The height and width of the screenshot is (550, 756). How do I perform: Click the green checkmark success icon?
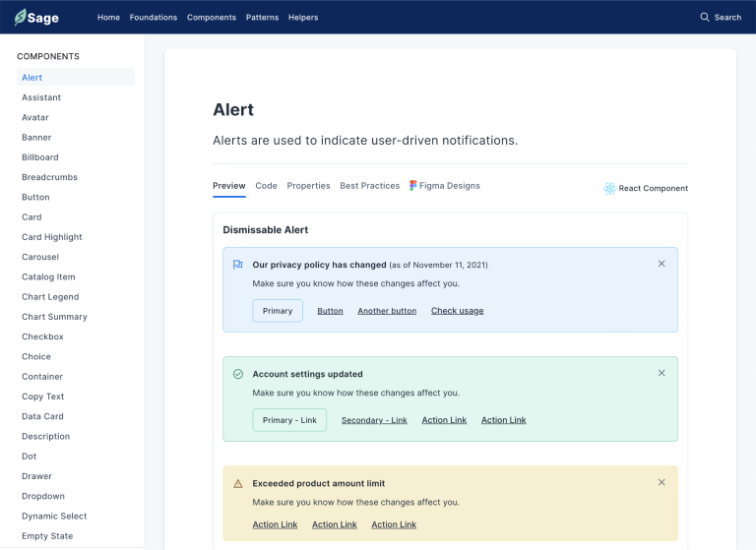click(x=237, y=374)
